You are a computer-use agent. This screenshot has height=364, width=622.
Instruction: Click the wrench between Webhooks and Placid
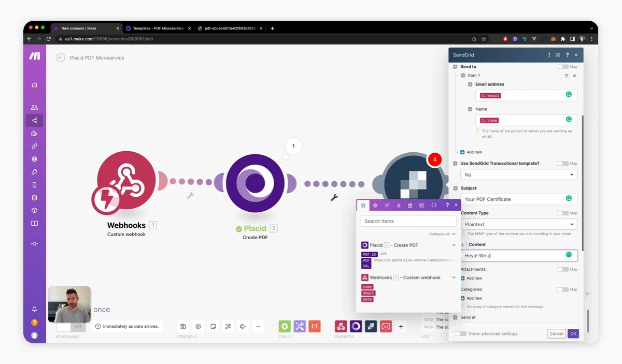point(190,196)
